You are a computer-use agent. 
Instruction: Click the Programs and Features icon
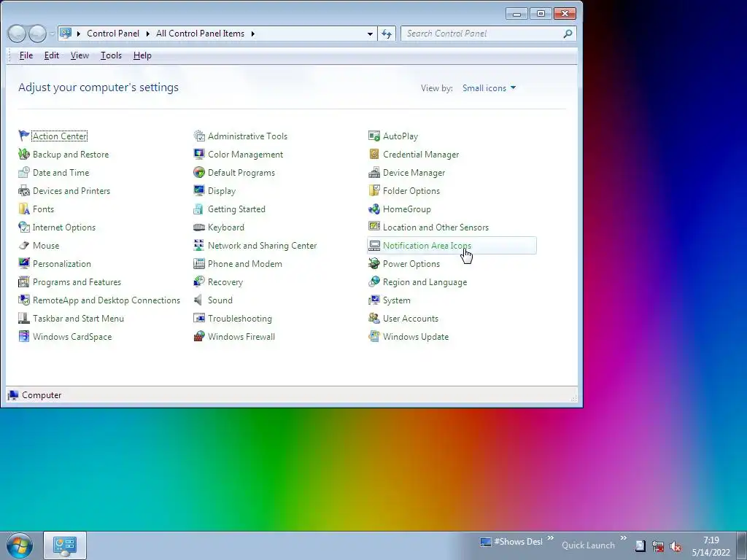(x=24, y=282)
